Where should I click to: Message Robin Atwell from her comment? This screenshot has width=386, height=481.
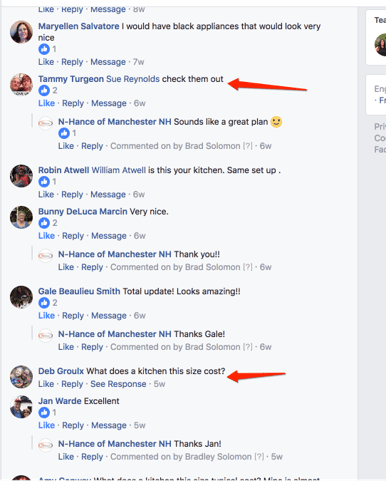108,194
